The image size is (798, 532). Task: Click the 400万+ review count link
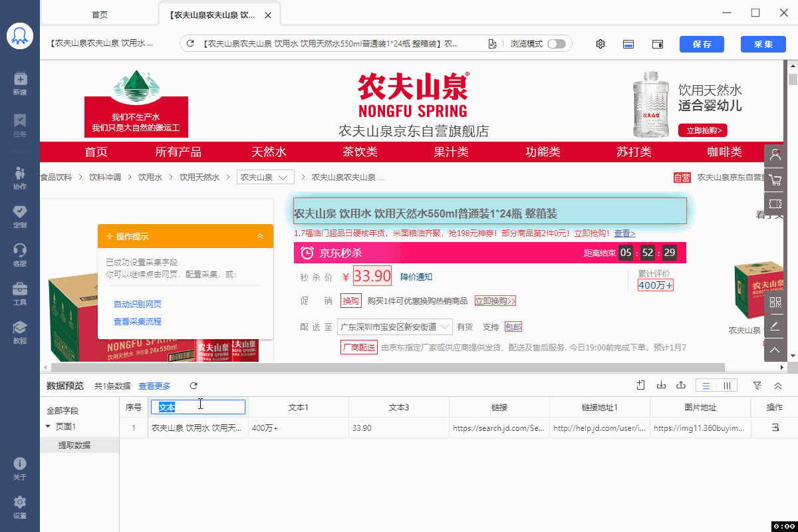coord(656,285)
